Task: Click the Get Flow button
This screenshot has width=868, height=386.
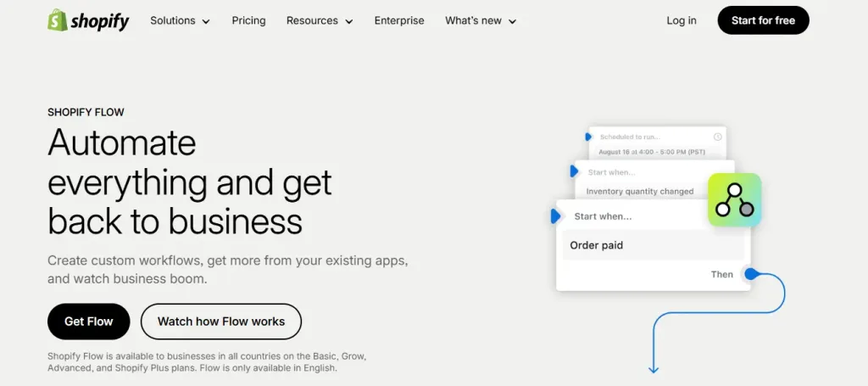Action: pyautogui.click(x=88, y=322)
